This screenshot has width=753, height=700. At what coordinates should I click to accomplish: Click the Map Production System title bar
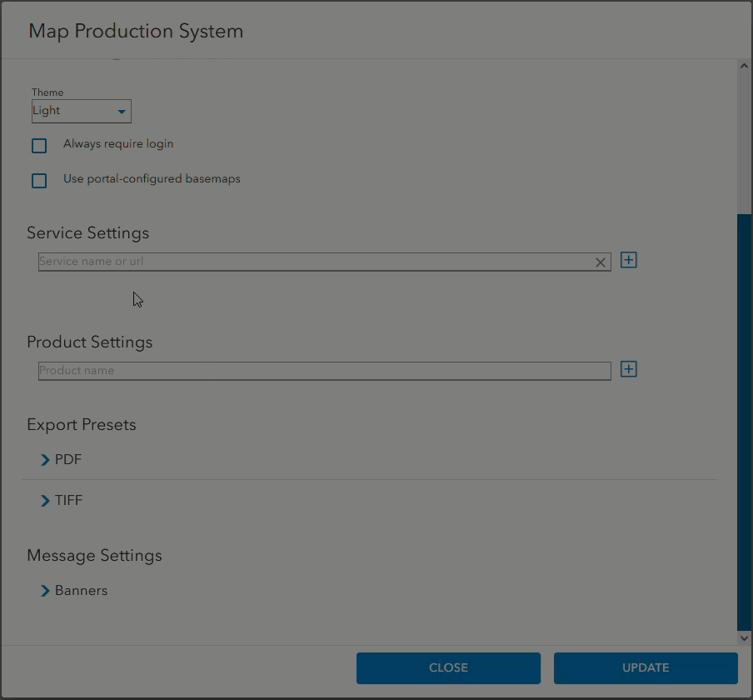(135, 30)
